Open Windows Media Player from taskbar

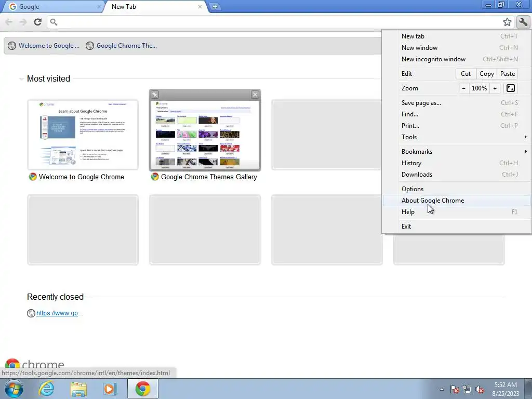click(x=110, y=389)
